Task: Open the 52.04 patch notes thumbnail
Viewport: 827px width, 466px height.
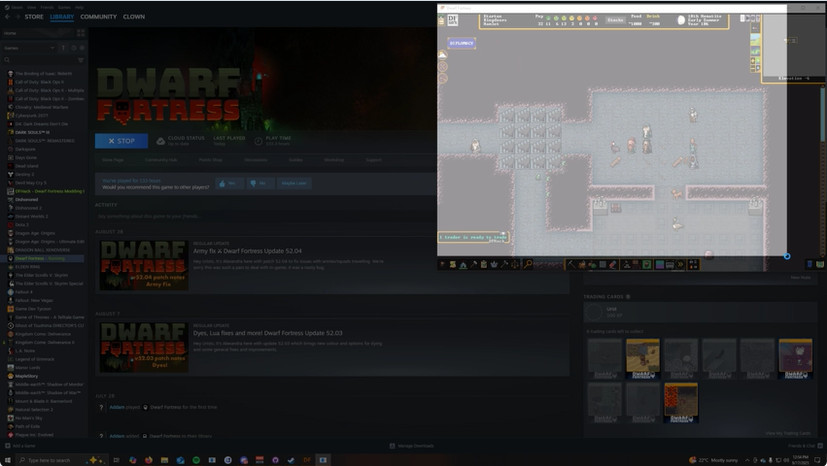Action: [x=143, y=265]
